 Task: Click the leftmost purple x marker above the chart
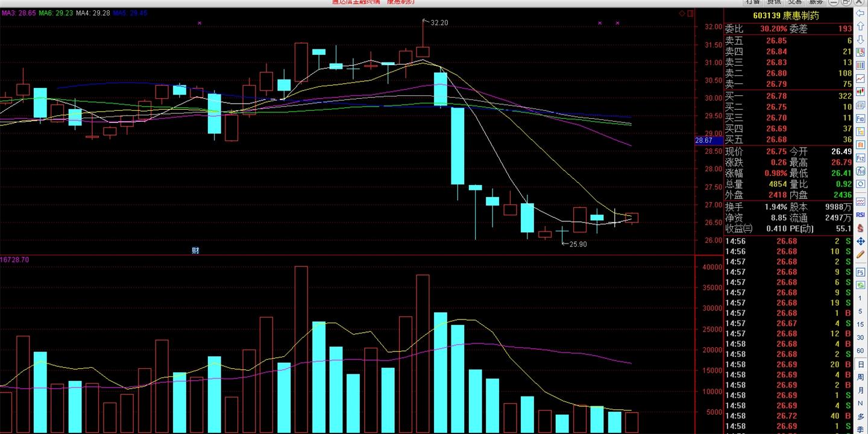(200, 23)
